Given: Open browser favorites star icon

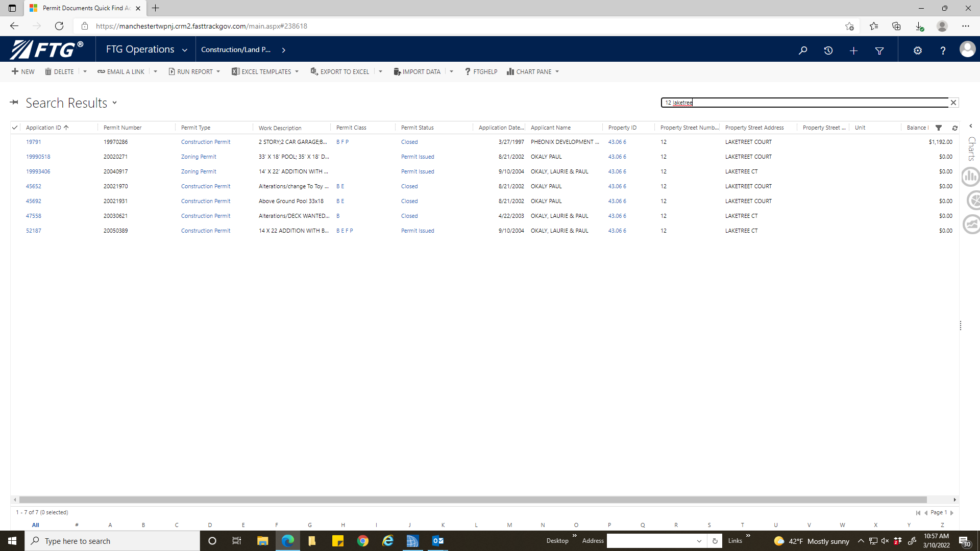Looking at the screenshot, I should click(x=874, y=26).
